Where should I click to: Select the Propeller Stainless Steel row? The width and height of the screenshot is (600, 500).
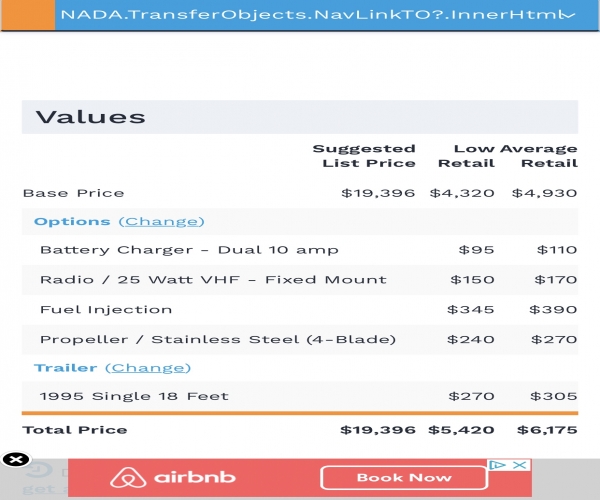point(300,339)
